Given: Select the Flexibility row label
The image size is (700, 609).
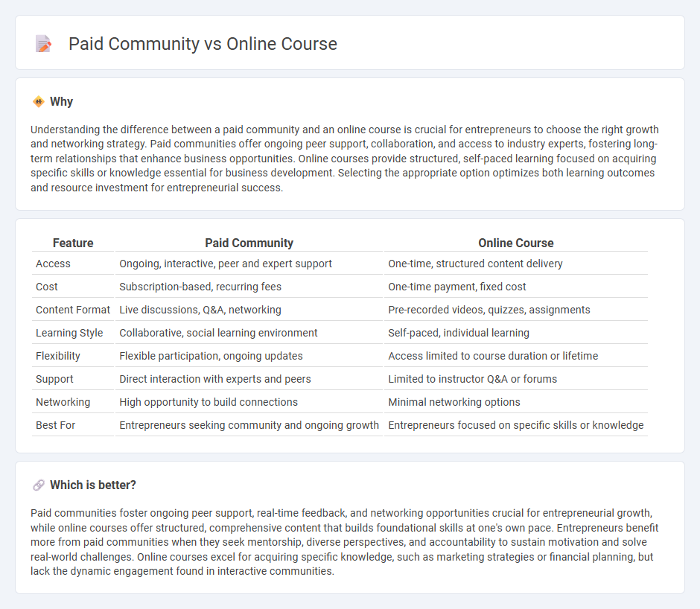Looking at the screenshot, I should tap(58, 356).
